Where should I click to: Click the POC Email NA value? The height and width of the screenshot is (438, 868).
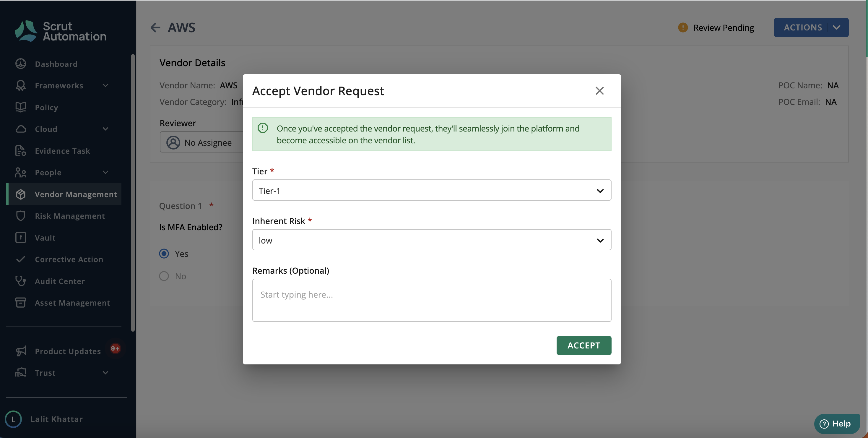click(x=830, y=102)
